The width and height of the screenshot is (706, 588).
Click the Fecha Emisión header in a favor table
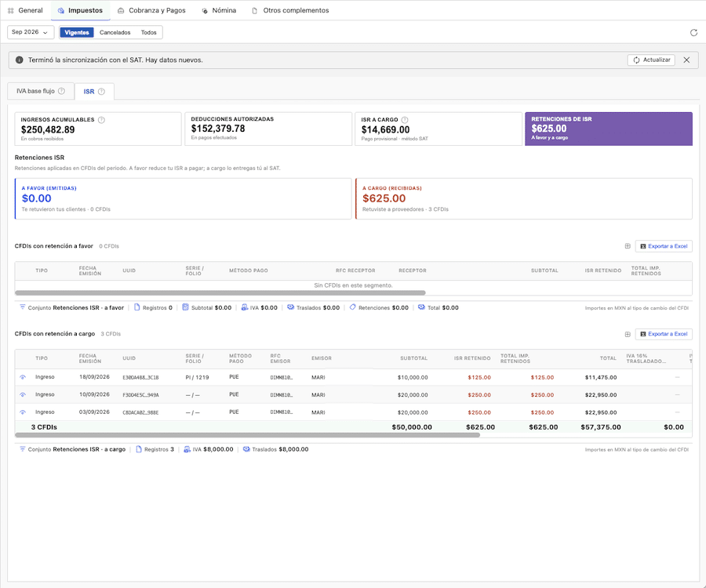[90, 270]
